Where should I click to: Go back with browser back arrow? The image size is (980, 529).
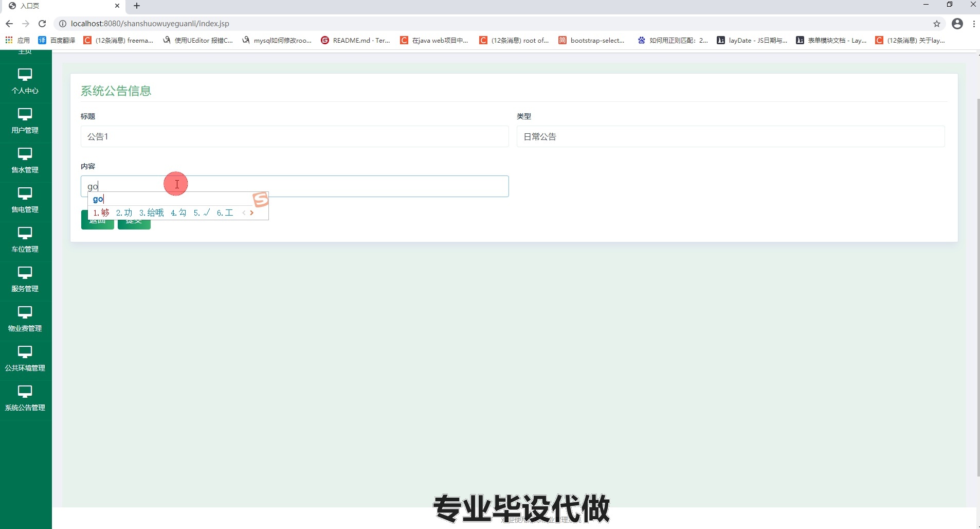[x=9, y=24]
